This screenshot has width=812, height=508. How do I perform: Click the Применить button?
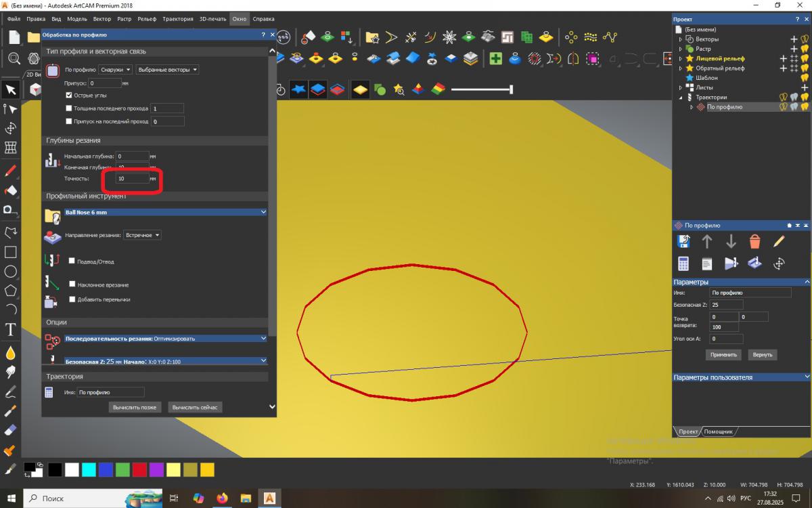[723, 354]
